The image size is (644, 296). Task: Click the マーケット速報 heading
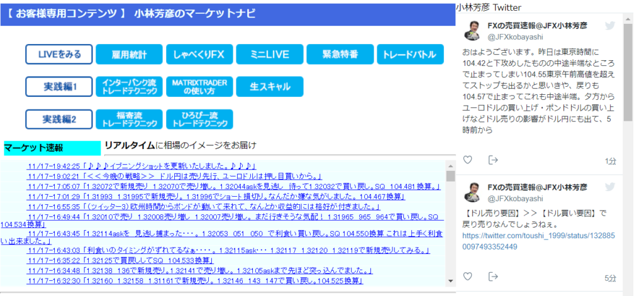tap(34, 148)
